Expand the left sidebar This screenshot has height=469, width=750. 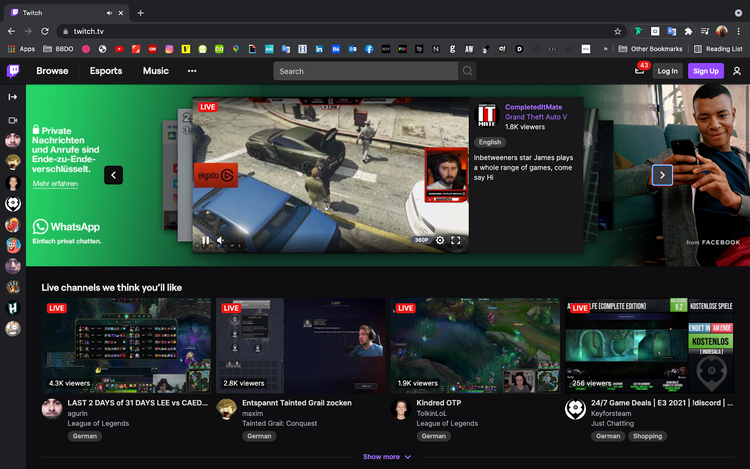13,97
